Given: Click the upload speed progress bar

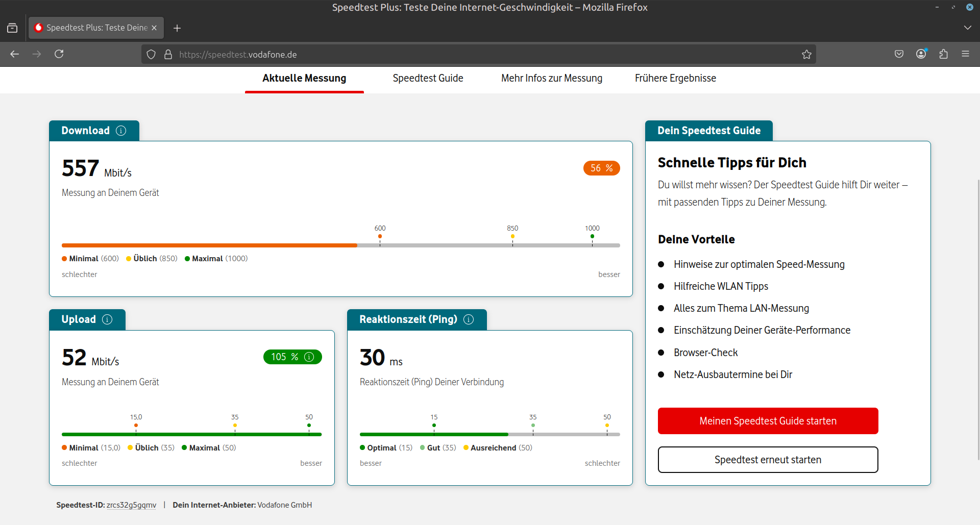Looking at the screenshot, I should (x=192, y=435).
